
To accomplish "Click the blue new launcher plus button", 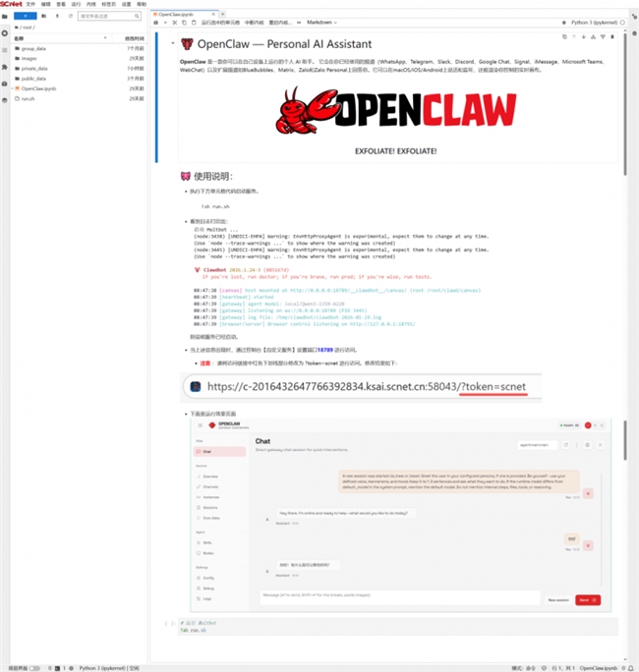I will pos(26,16).
